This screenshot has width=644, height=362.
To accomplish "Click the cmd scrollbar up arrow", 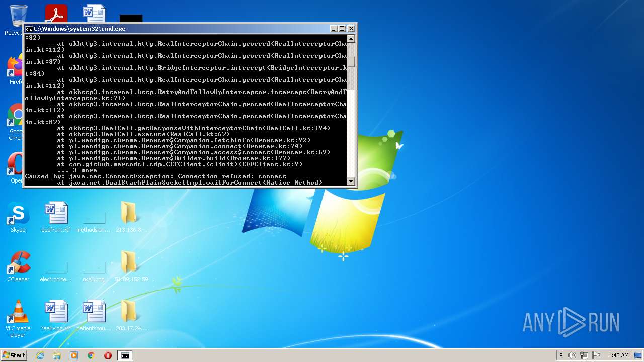I will (351, 39).
